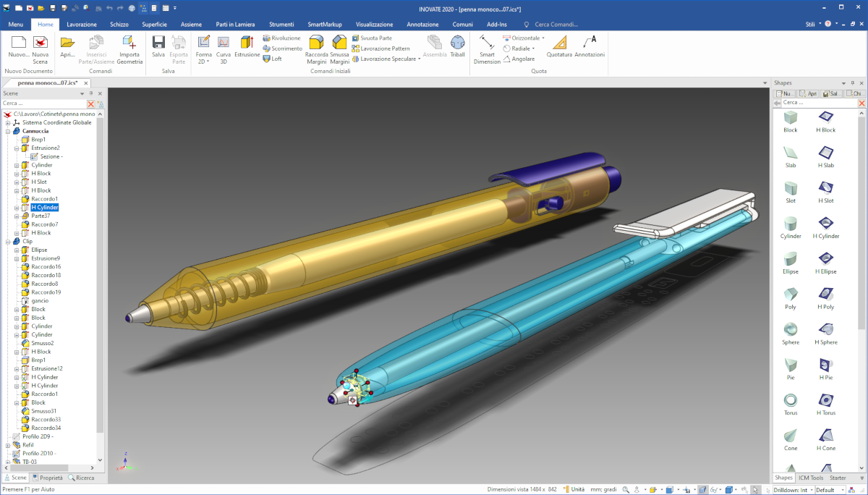This screenshot has height=495, width=868.
Task: Collapse the Cannuccia node in the scene tree
Action: tap(8, 131)
